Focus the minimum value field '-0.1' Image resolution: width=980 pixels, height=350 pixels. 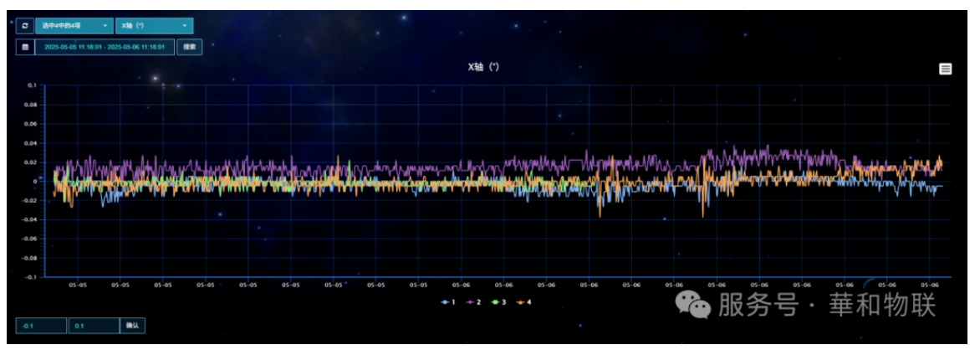(41, 326)
